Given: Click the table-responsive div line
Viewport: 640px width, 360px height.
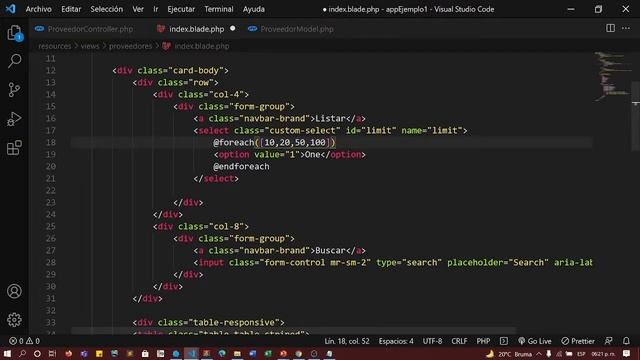Looking at the screenshot, I should click(208, 322).
